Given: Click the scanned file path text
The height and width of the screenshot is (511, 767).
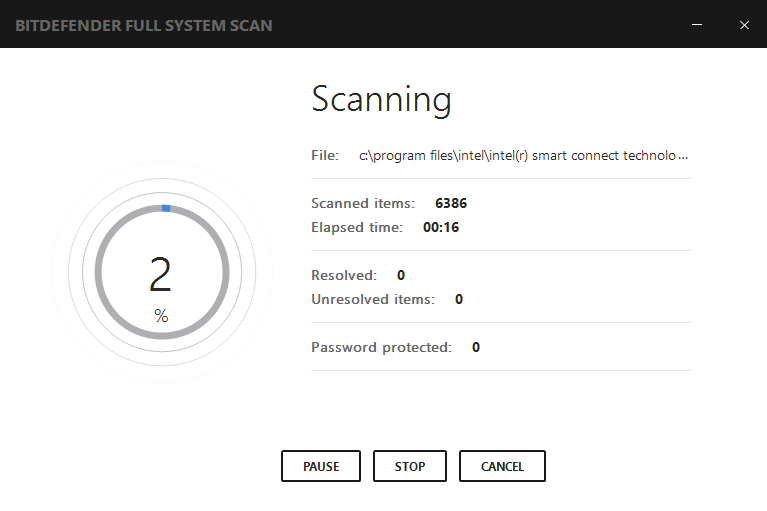Looking at the screenshot, I should coord(523,156).
